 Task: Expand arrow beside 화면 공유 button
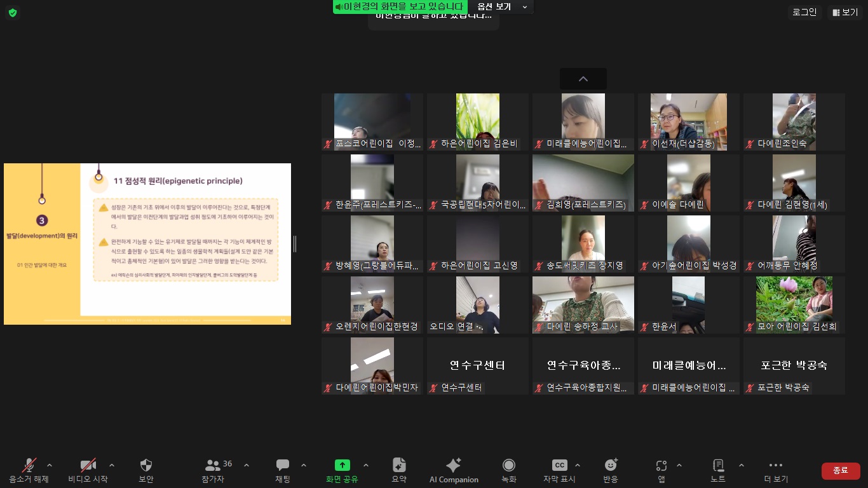tap(365, 465)
